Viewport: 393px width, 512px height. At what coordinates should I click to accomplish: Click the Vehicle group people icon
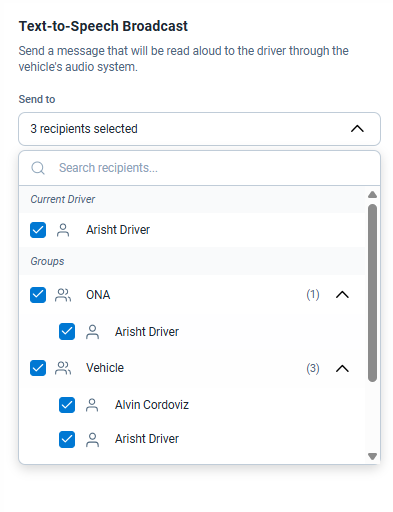[63, 368]
